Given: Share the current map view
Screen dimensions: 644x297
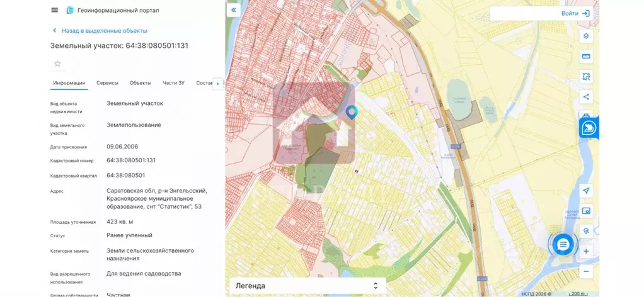Looking at the screenshot, I should tap(586, 96).
